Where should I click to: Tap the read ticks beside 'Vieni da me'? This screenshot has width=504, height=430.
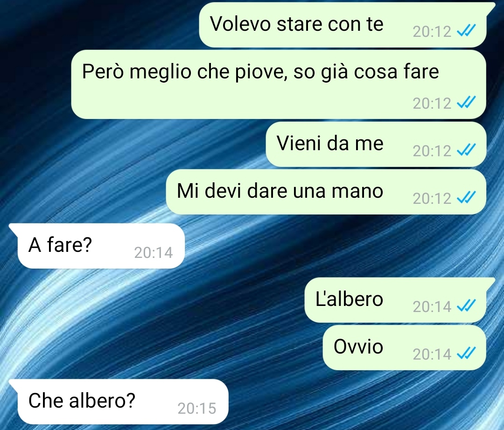click(466, 150)
